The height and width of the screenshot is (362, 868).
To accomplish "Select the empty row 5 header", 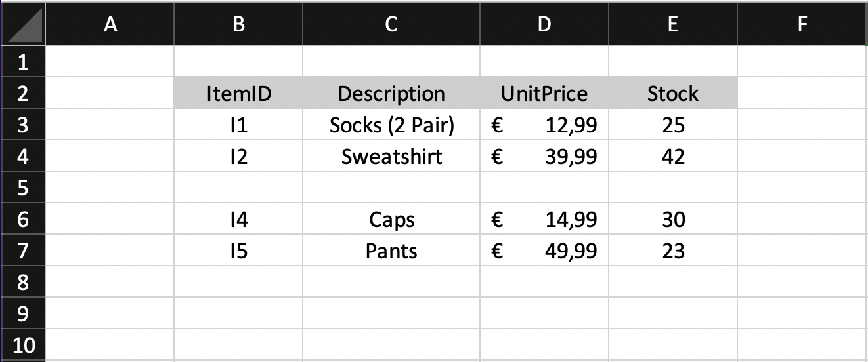I will point(23,188).
